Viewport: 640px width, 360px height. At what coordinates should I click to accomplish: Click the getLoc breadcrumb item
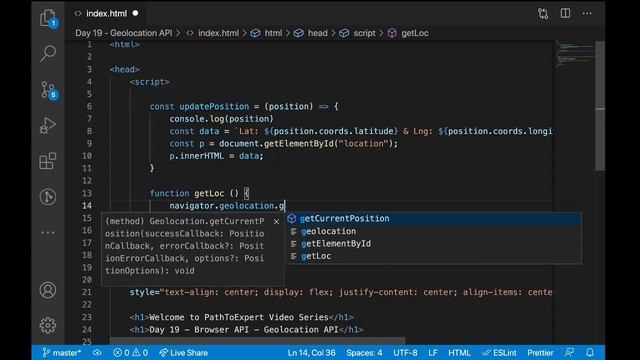pyautogui.click(x=408, y=33)
